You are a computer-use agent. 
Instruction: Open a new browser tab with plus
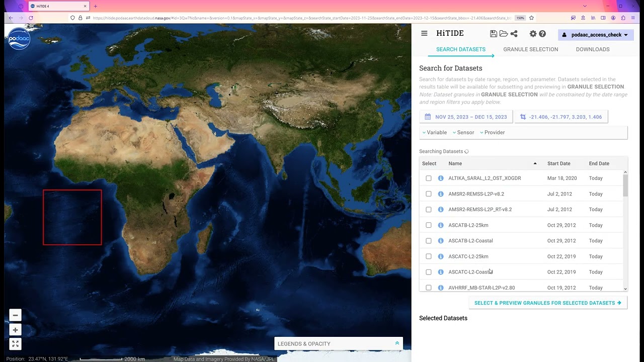tap(95, 6)
